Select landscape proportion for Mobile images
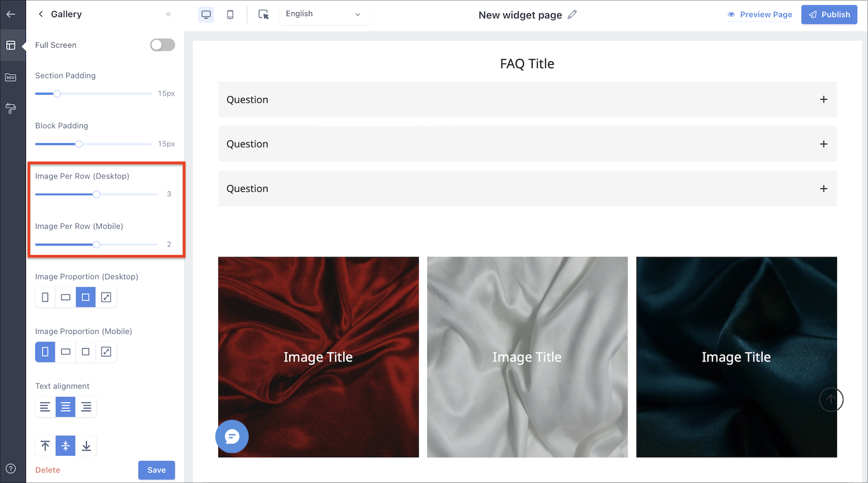The image size is (868, 483). [x=66, y=352]
